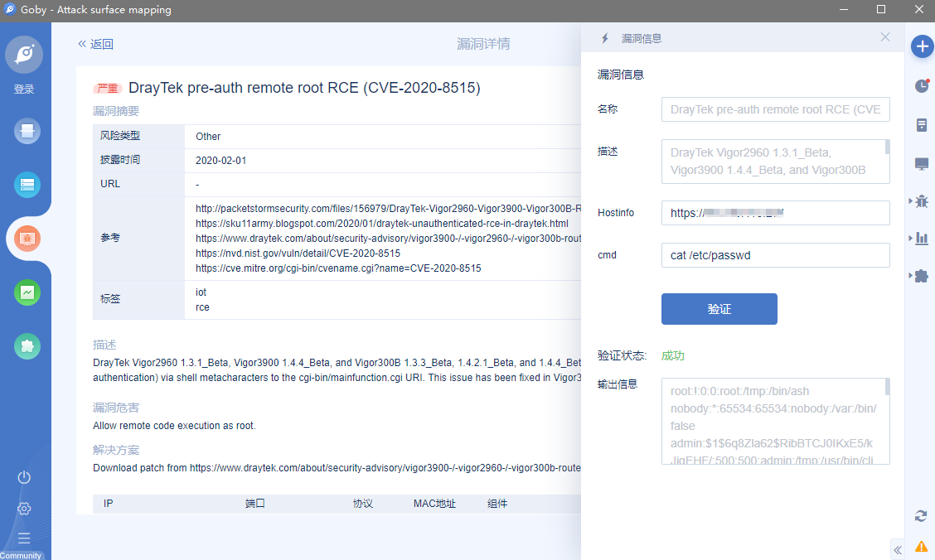Image resolution: width=935 pixels, height=560 pixels.
Task: Select the vulnerability icon in left sidebar
Action: tap(27, 239)
